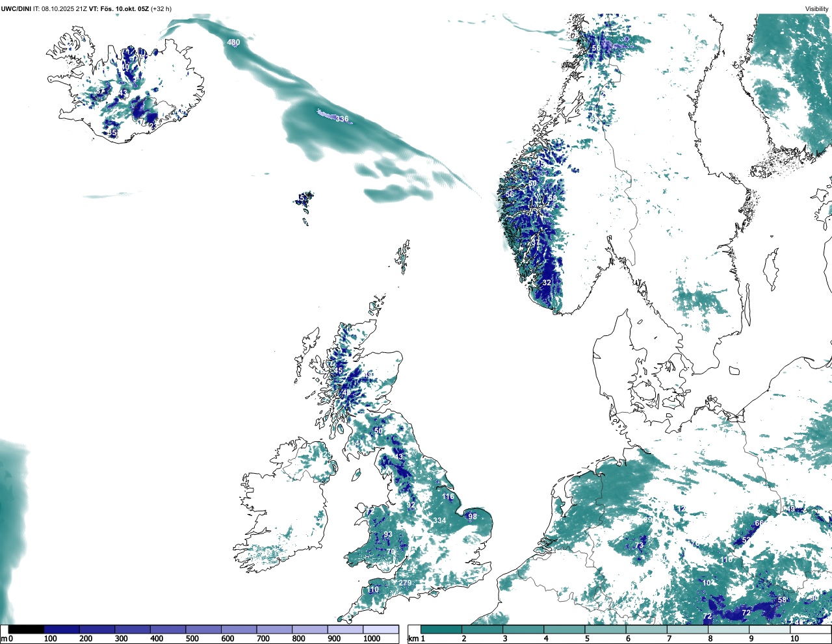Click the 'VT: Fös. 10.okt. 05Z' valid time
This screenshot has height=644, width=832.
point(118,8)
